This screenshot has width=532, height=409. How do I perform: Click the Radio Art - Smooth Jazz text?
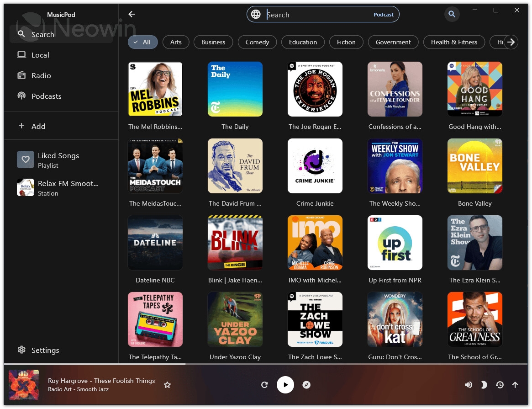click(79, 389)
